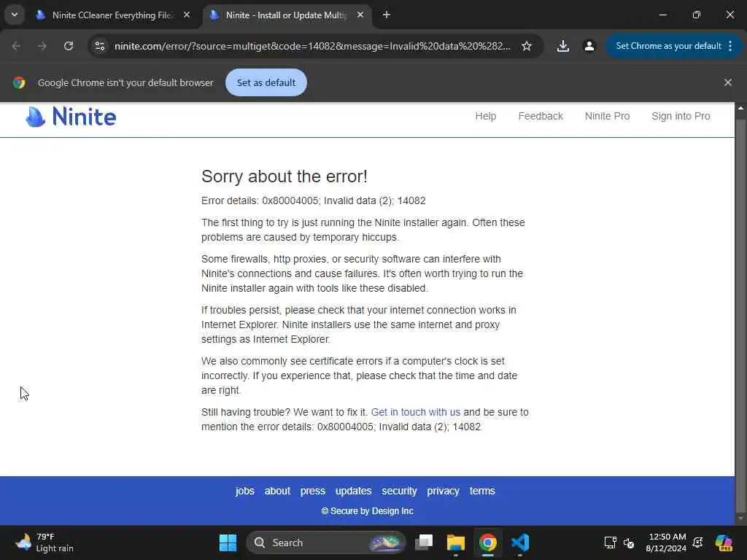
Task: Click the display/network tray icon
Action: (x=611, y=542)
